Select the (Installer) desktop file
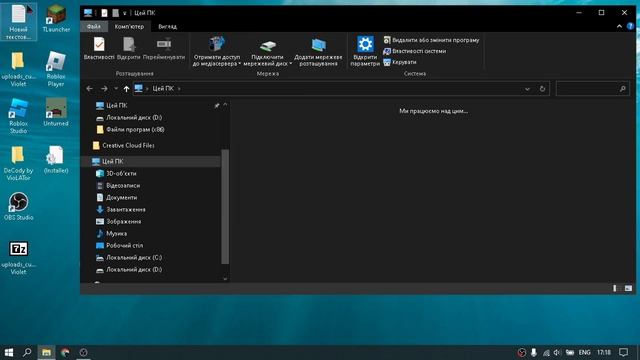 click(56, 160)
